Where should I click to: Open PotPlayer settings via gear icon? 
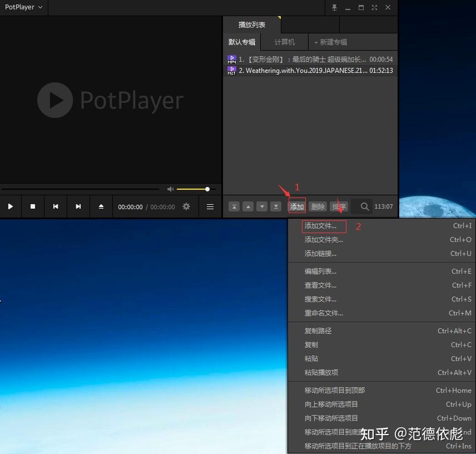186,206
